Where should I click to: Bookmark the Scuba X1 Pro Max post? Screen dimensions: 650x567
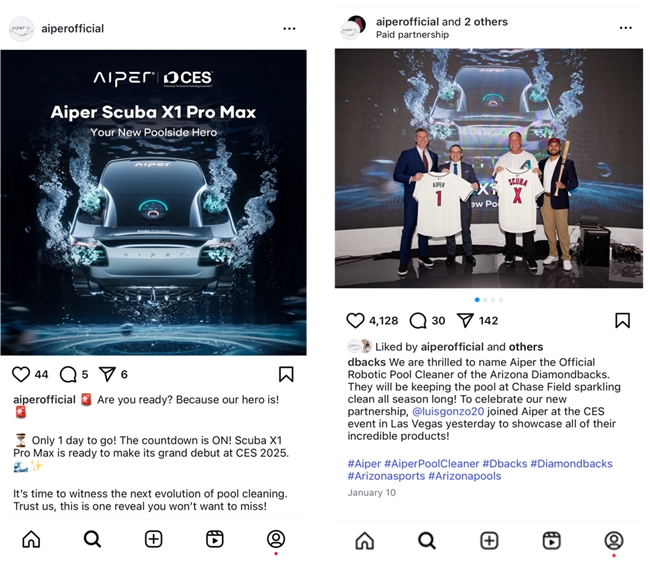[286, 374]
